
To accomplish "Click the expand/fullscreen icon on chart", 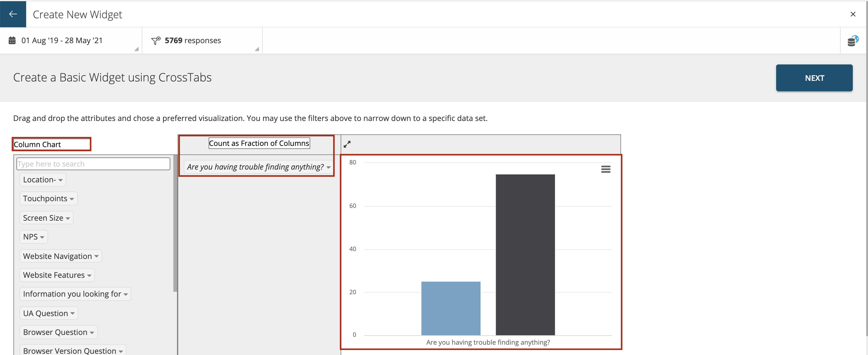I will click(x=347, y=144).
